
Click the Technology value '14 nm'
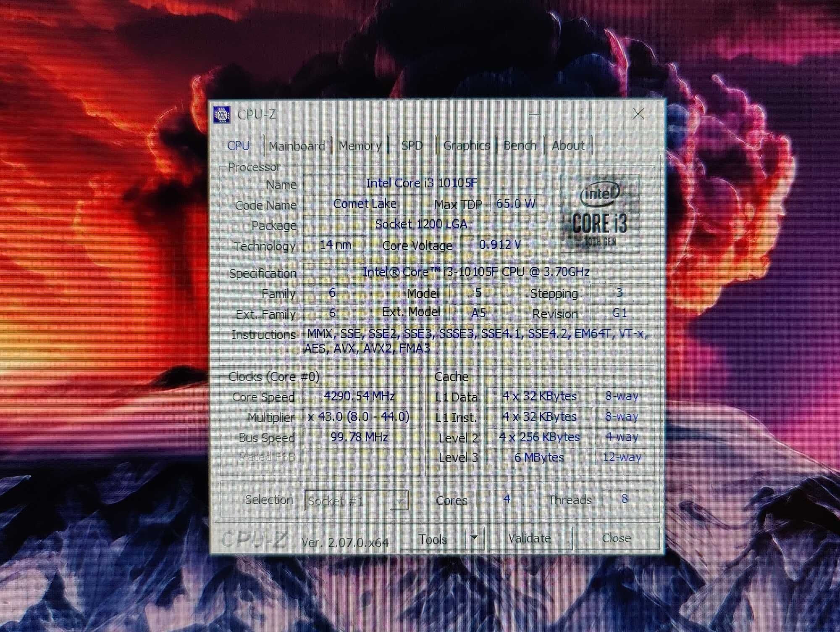tap(335, 245)
